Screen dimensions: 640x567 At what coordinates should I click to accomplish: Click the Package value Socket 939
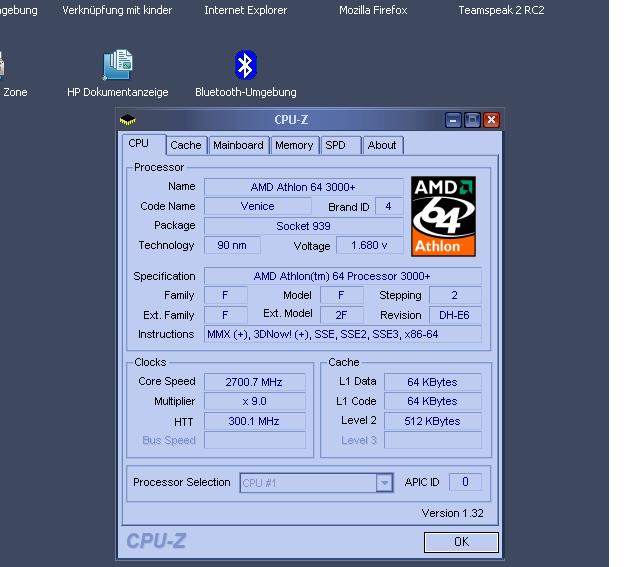click(303, 226)
